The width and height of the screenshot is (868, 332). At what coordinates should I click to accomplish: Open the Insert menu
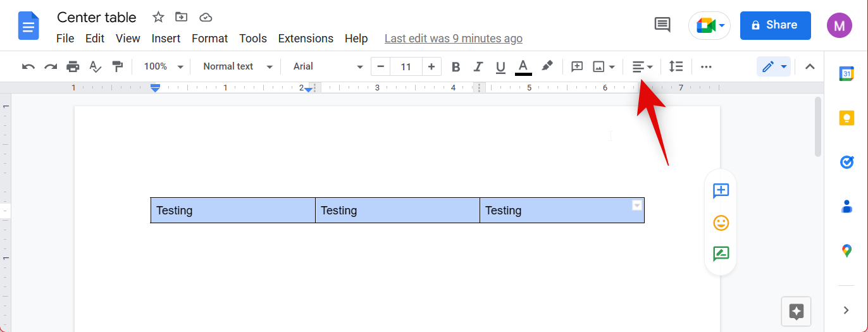(166, 39)
